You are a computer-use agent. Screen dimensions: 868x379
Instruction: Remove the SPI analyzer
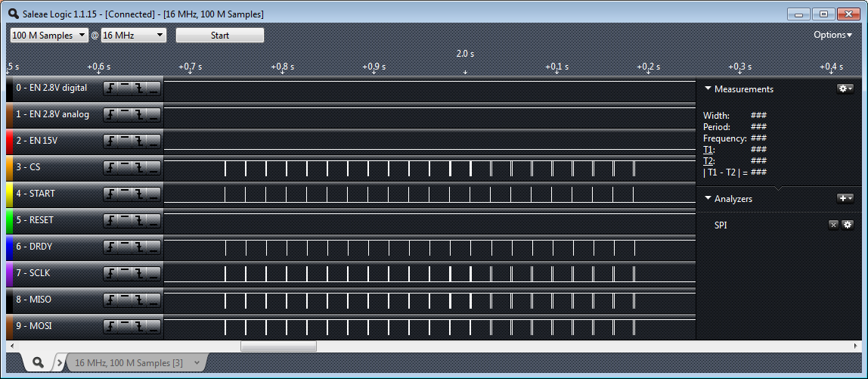[x=833, y=225]
